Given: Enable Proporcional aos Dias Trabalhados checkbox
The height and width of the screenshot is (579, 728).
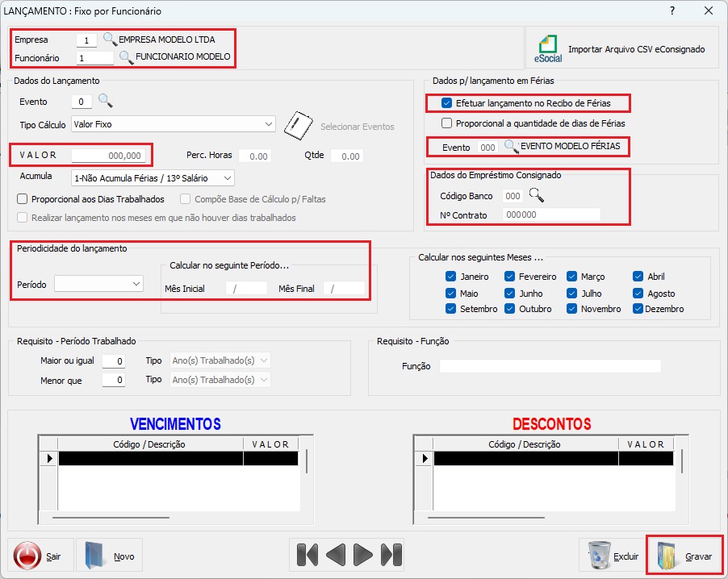Looking at the screenshot, I should 23,199.
